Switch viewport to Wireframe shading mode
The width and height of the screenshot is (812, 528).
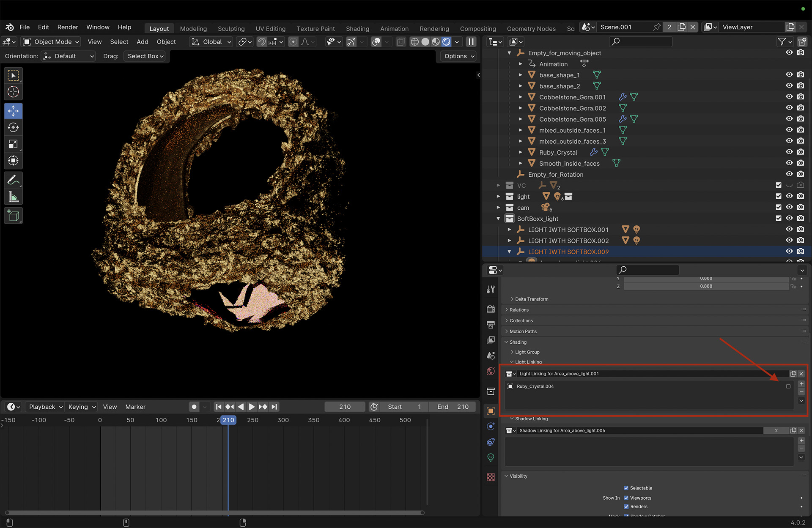[414, 42]
